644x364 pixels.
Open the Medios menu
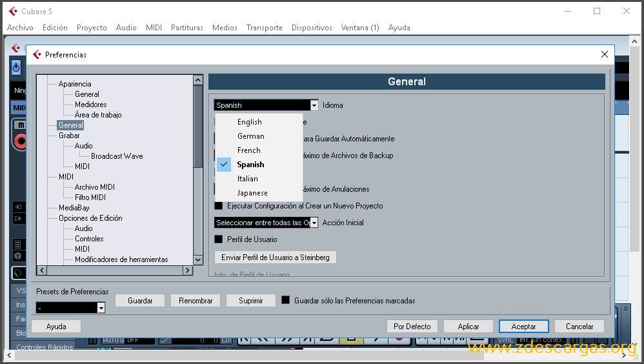(225, 28)
